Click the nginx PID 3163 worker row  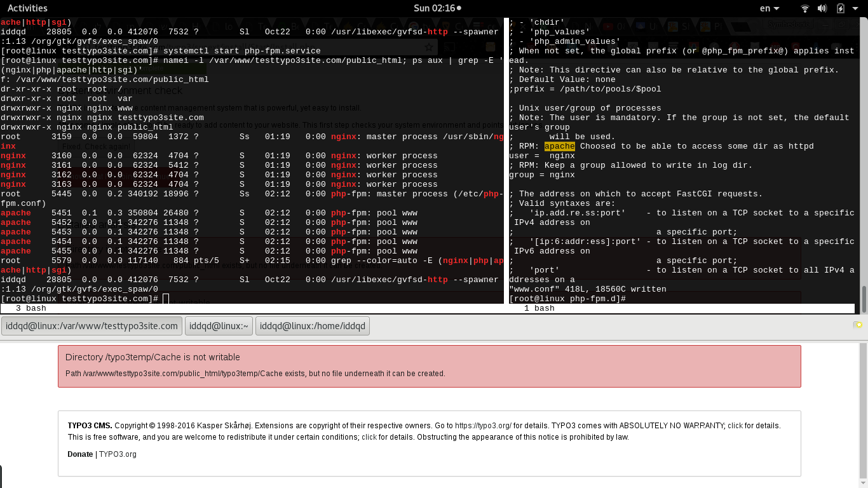point(219,184)
